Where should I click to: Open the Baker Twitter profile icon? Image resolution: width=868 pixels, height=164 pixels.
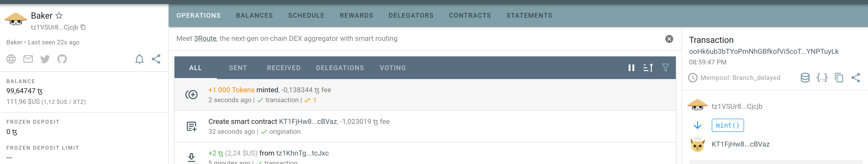(45, 59)
